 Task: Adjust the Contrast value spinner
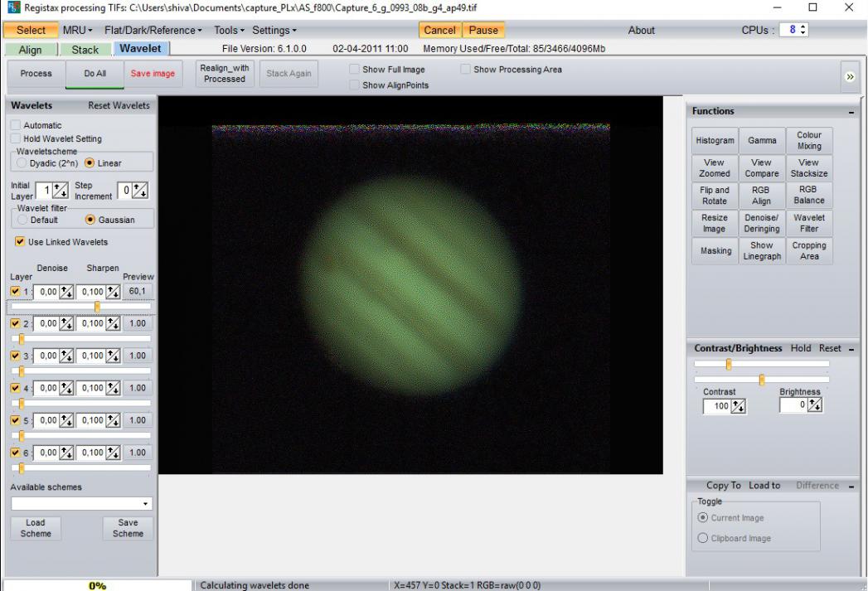[x=739, y=406]
